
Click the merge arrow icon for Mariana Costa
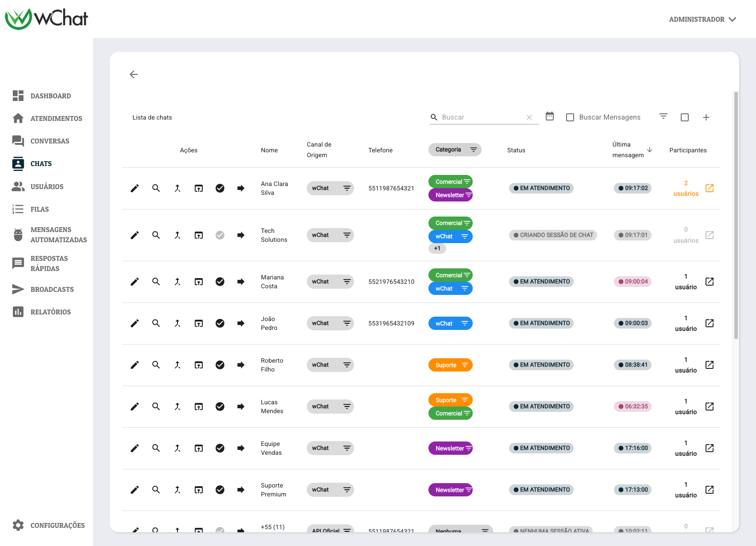tap(177, 282)
